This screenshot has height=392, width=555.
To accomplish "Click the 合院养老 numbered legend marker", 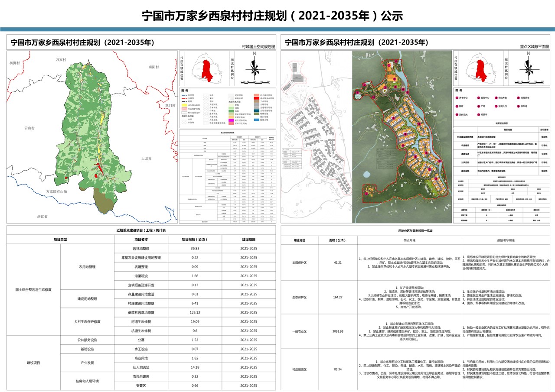I will tap(496, 98).
